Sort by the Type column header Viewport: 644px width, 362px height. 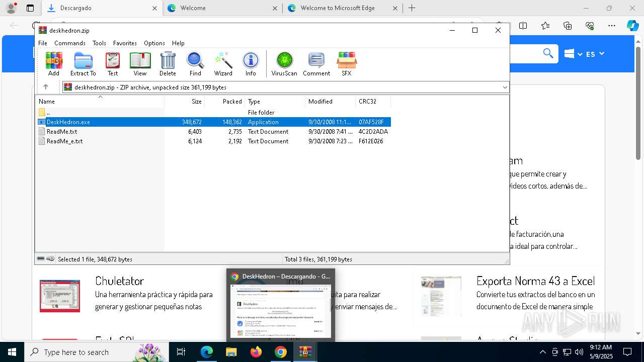click(x=275, y=102)
